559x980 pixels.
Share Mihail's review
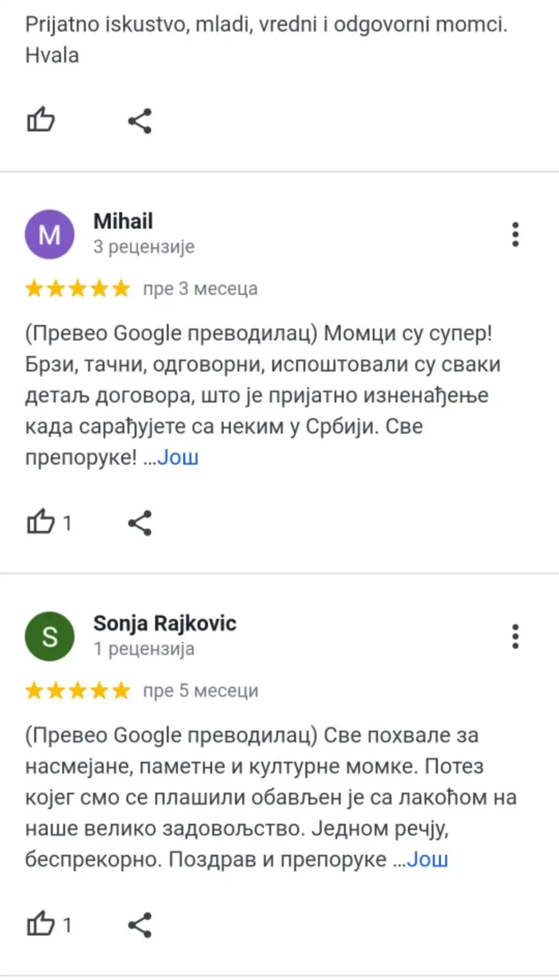coord(140,523)
